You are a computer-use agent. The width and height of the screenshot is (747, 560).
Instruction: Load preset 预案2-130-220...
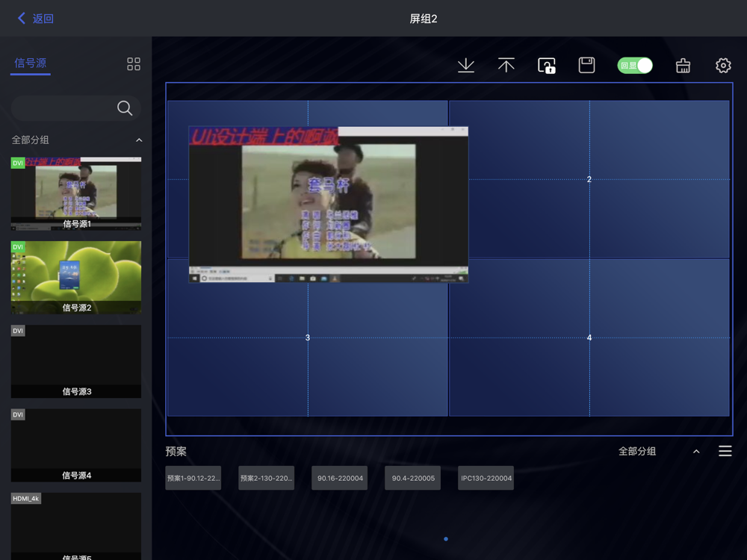267,478
